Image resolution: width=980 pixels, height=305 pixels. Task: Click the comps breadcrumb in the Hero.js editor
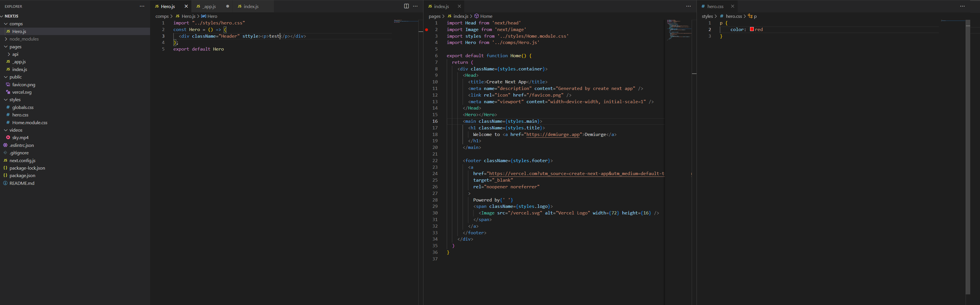[x=162, y=16]
